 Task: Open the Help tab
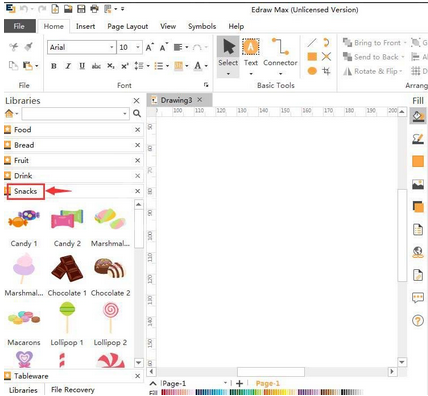[236, 26]
